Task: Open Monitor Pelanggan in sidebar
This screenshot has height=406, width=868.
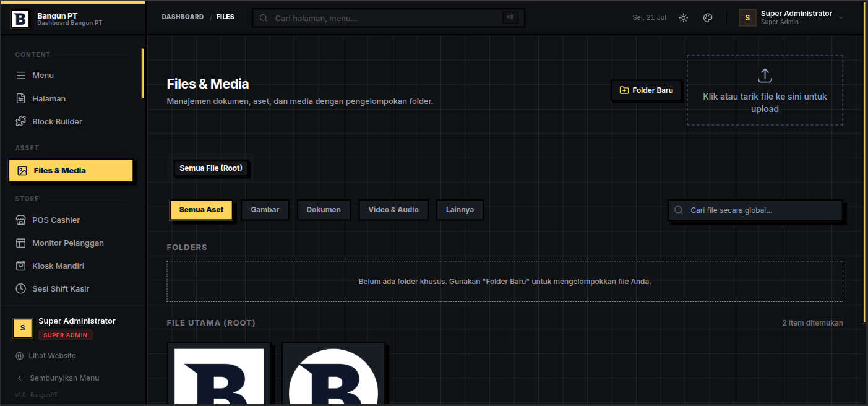Action: (x=72, y=243)
